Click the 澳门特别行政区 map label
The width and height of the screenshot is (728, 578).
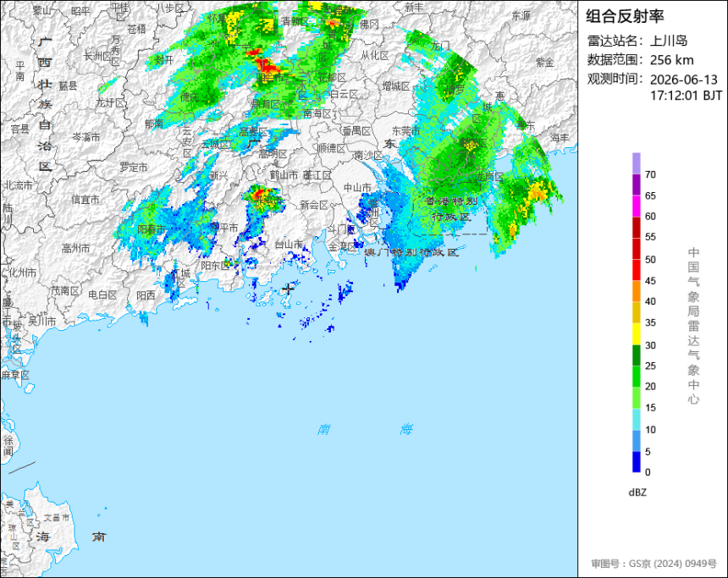click(411, 252)
